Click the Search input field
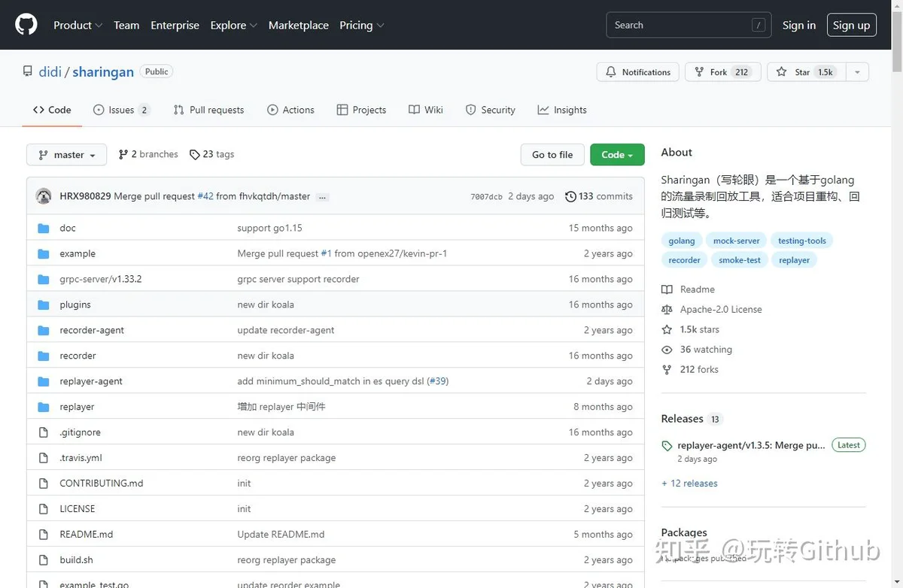Image resolution: width=903 pixels, height=588 pixels. coord(687,25)
